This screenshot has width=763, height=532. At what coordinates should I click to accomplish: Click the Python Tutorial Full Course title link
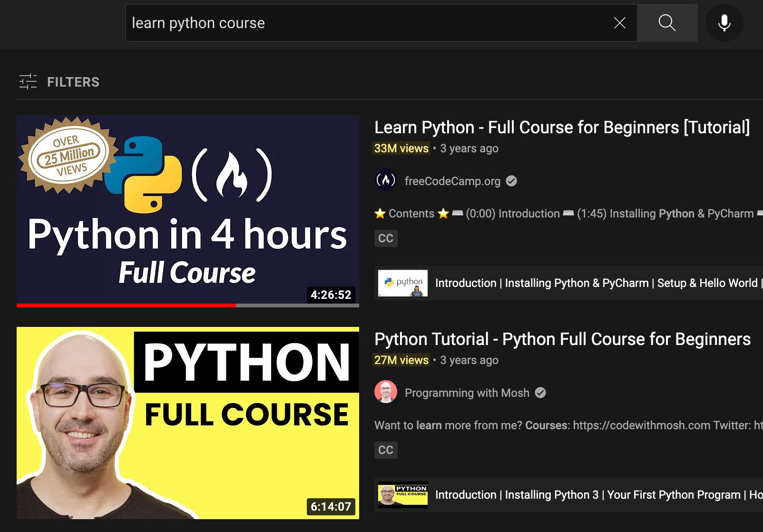(x=562, y=339)
